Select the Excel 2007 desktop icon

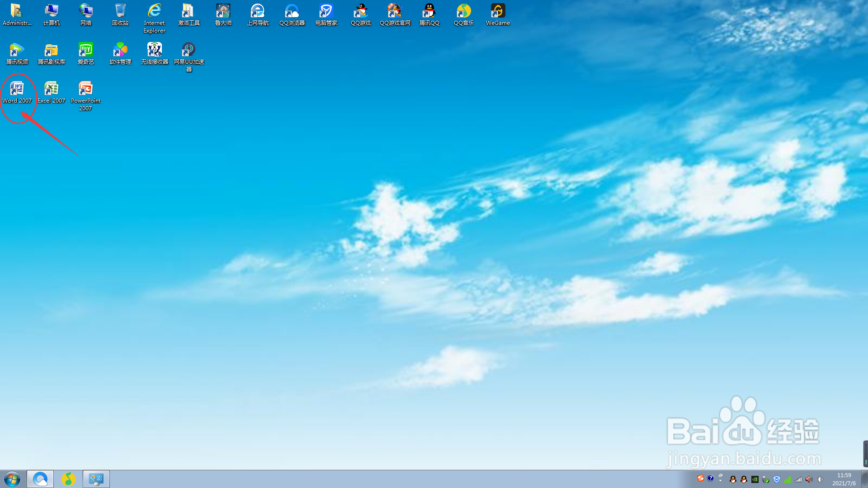(x=51, y=89)
